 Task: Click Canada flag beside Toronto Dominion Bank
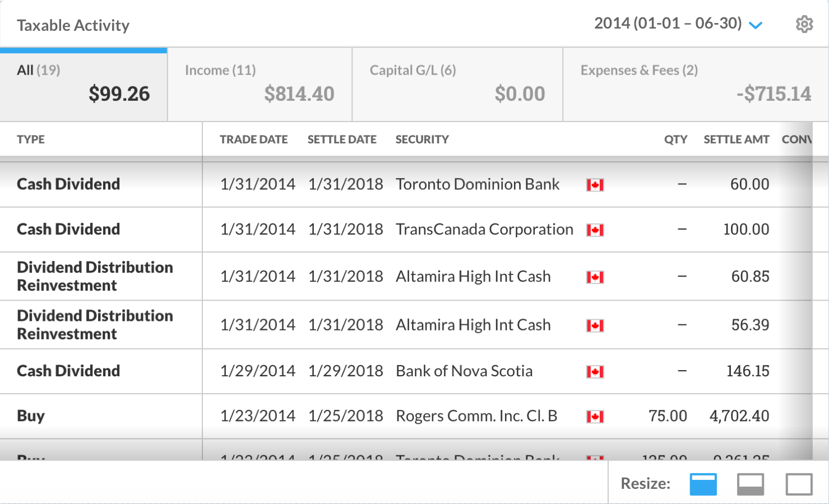coord(595,185)
